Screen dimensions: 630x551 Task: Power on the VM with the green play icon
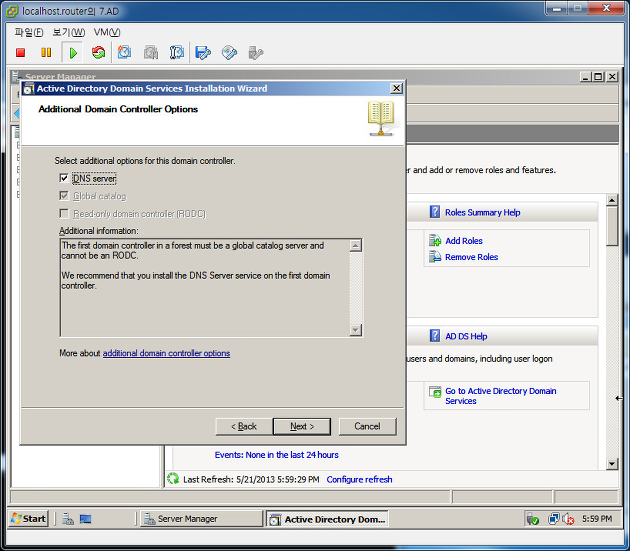(x=73, y=53)
